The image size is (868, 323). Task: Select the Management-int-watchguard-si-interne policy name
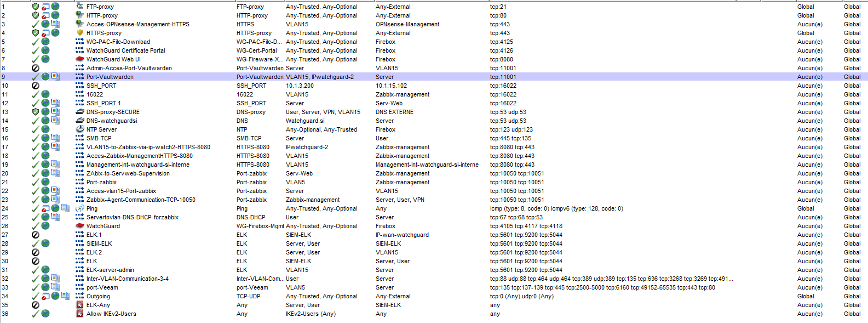coord(138,165)
